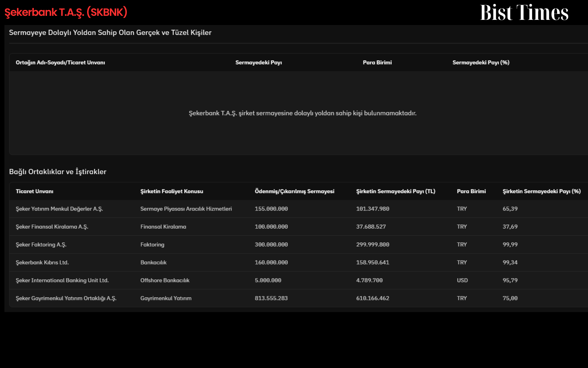Click the Şirketin Sermayedeki Payı (TL) header
Viewport: 588px width, 368px height.
pyautogui.click(x=396, y=191)
